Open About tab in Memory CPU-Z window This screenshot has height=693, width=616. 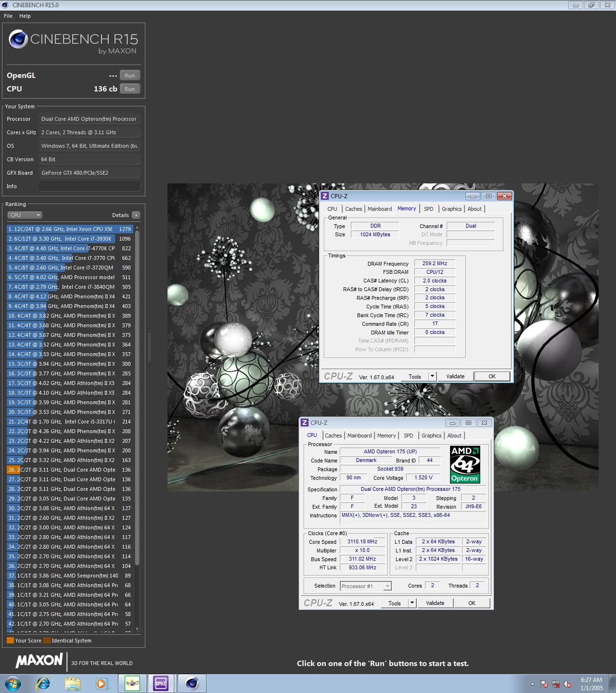(x=475, y=209)
